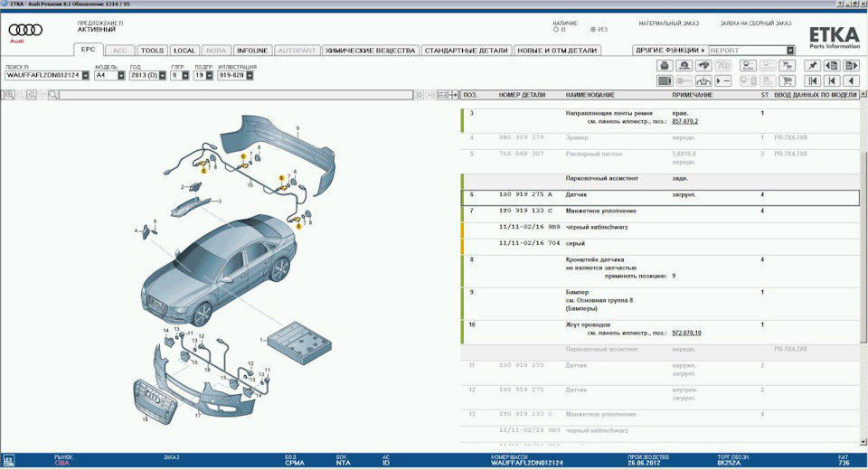Select the 'В' availability radio button
Screen dimensions: 868x470
[556, 30]
